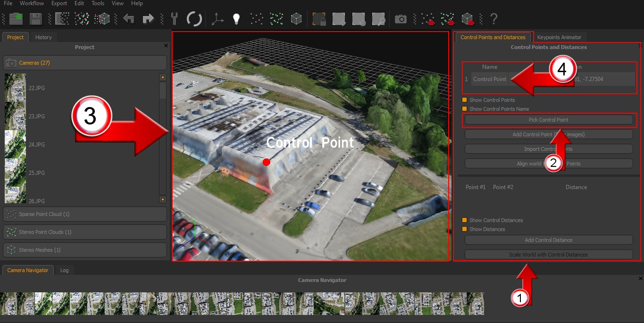Viewport: 644px width, 323px height.
Task: Click the sparse points red-arrow selection icon
Action: (x=427, y=19)
